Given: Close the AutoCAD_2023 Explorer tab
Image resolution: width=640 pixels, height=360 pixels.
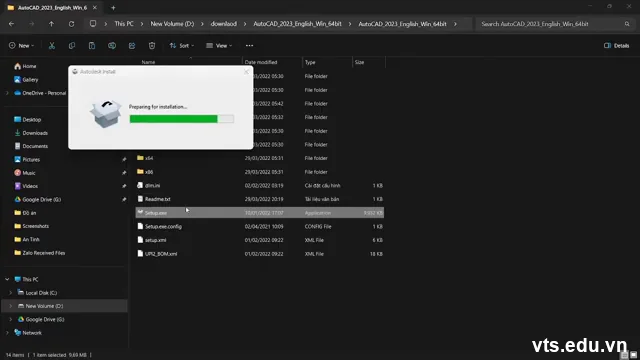Looking at the screenshot, I should click(x=95, y=8).
